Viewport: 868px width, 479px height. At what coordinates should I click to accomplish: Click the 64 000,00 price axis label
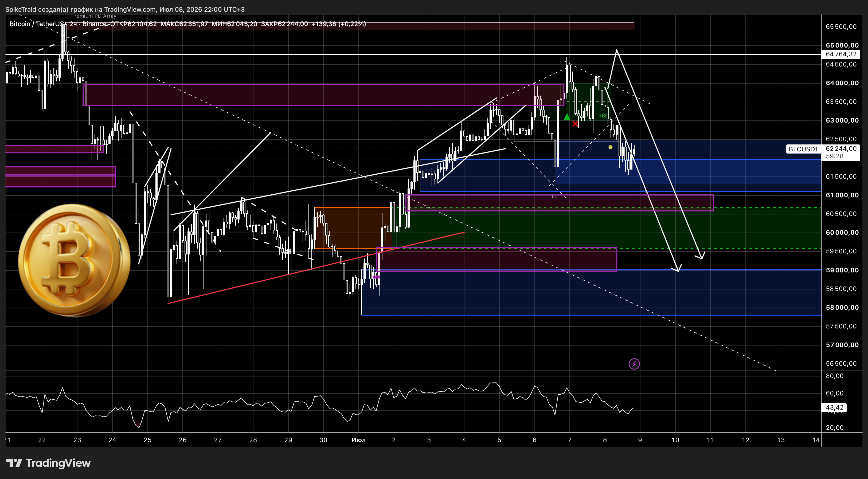[842, 83]
